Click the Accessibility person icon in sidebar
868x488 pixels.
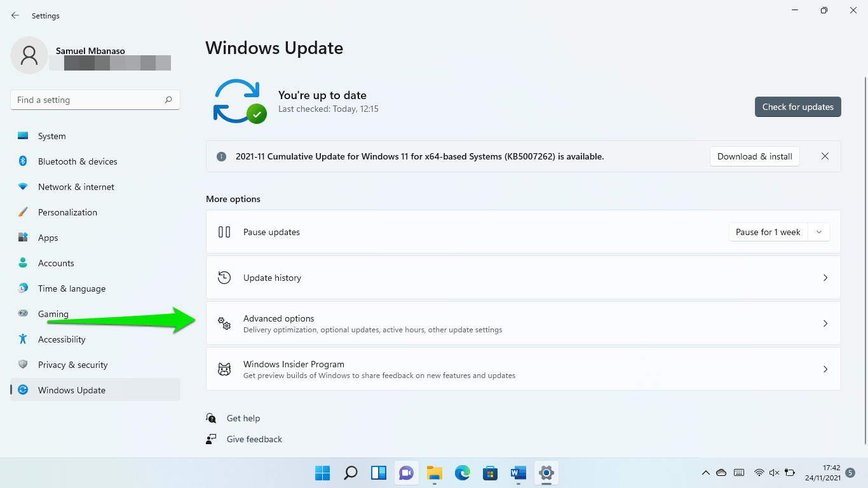click(x=23, y=339)
